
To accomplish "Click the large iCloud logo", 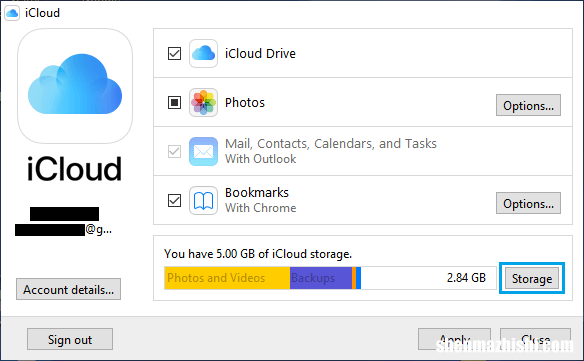I will [75, 86].
